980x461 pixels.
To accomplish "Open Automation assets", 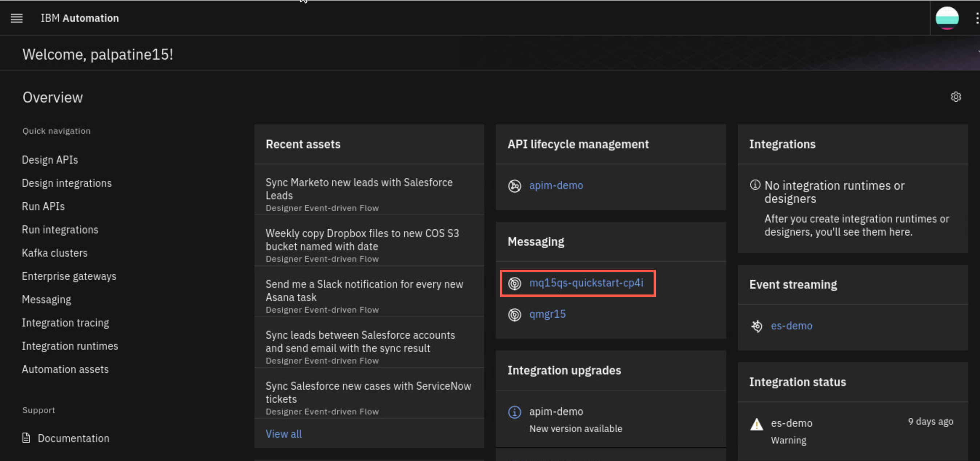I will point(65,369).
